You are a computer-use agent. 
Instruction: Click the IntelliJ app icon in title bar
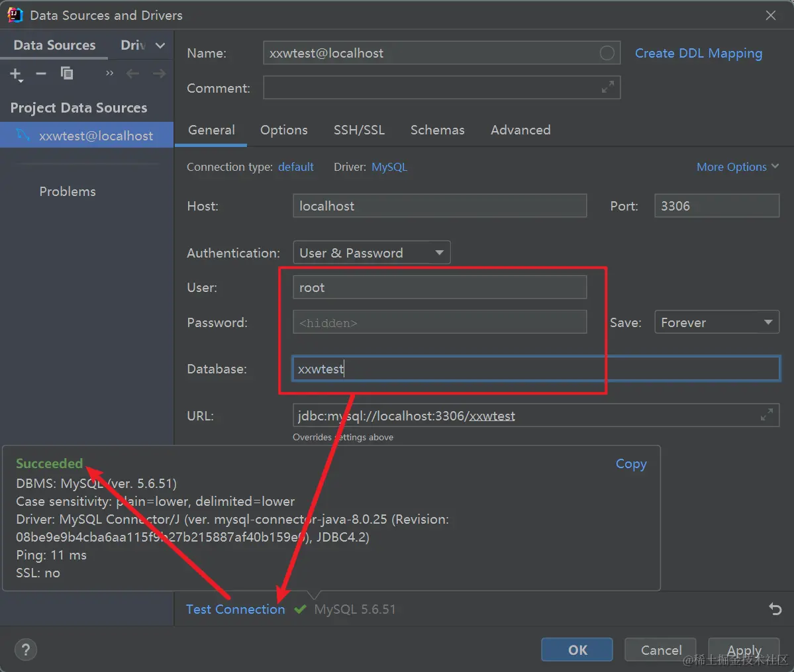(15, 15)
